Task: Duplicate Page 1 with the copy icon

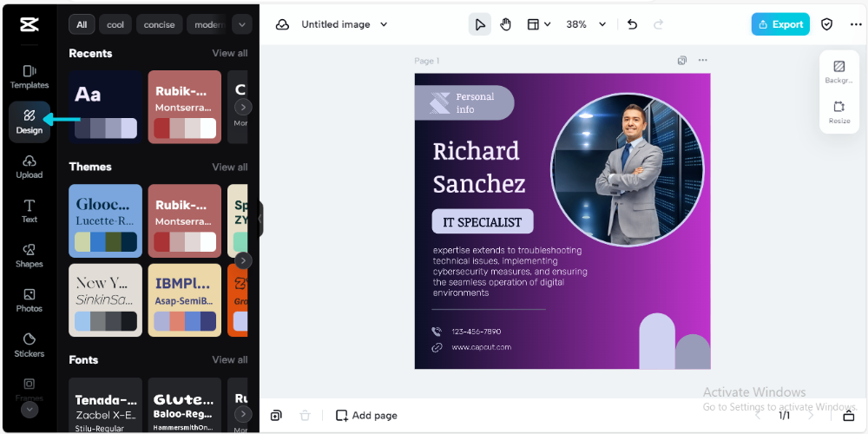Action: pos(682,61)
